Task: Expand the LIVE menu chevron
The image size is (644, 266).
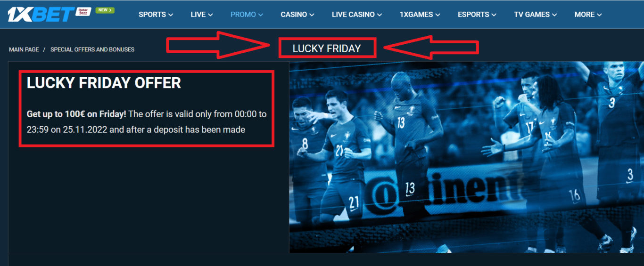Action: click(x=210, y=15)
